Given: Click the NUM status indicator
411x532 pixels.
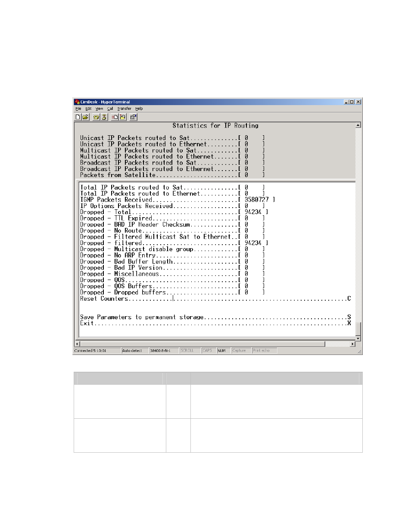Looking at the screenshot, I should pyautogui.click(x=223, y=351).
